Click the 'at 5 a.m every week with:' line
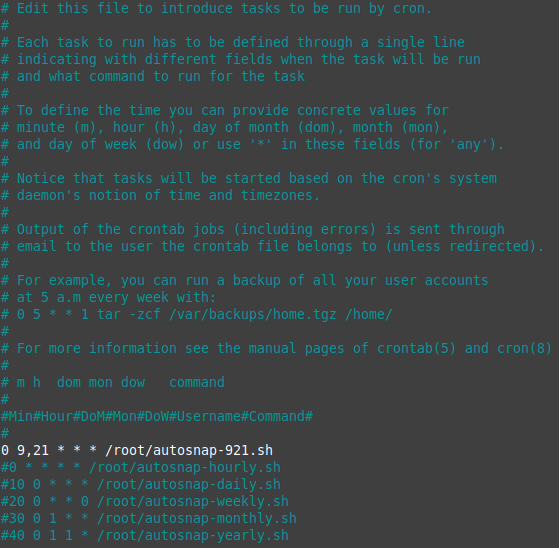The image size is (559, 548). point(108,297)
